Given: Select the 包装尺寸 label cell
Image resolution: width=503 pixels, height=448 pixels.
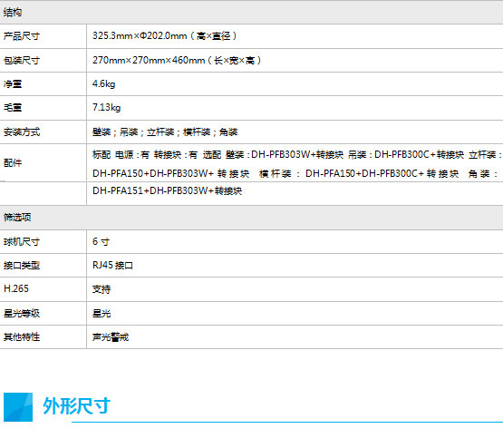Looking at the screenshot, I should 43,61.
